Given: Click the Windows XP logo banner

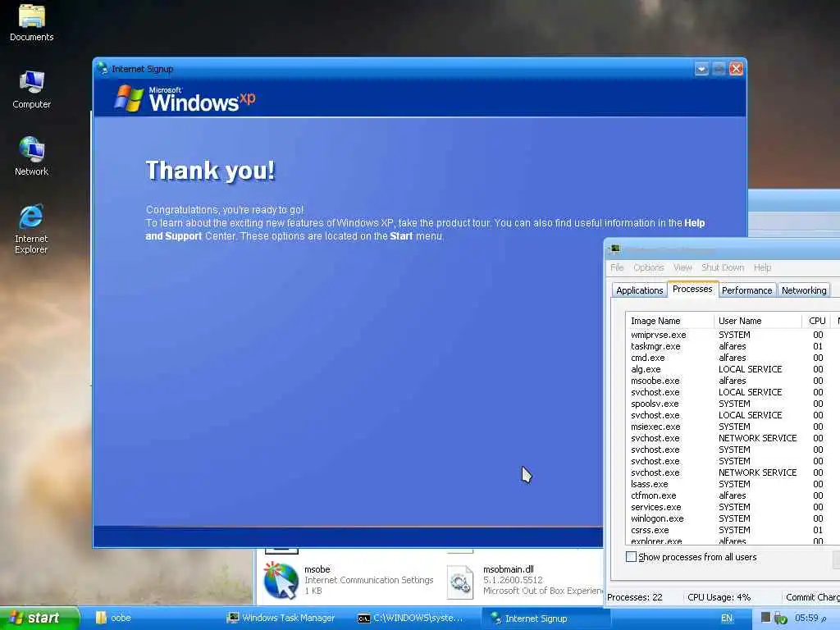Looking at the screenshot, I should click(185, 98).
